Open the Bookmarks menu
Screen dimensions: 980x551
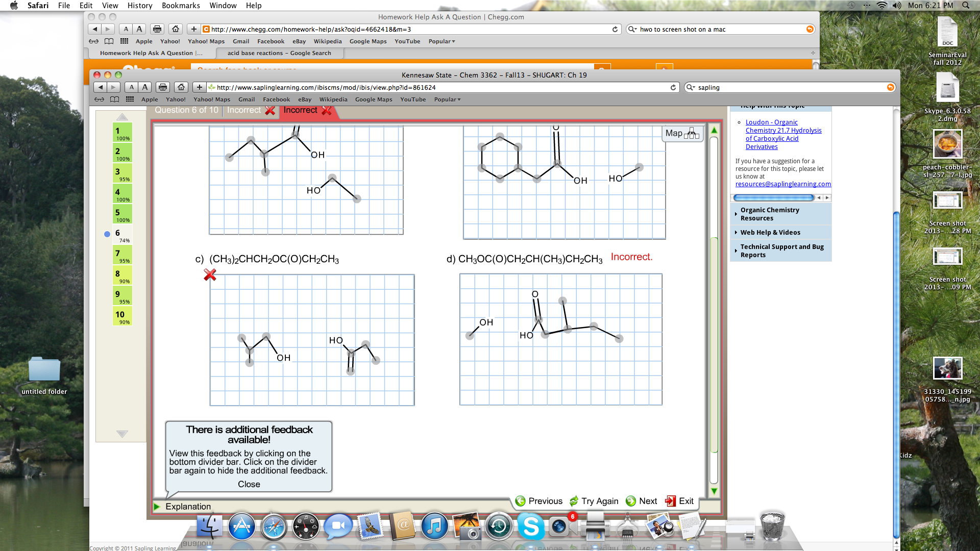pos(181,6)
